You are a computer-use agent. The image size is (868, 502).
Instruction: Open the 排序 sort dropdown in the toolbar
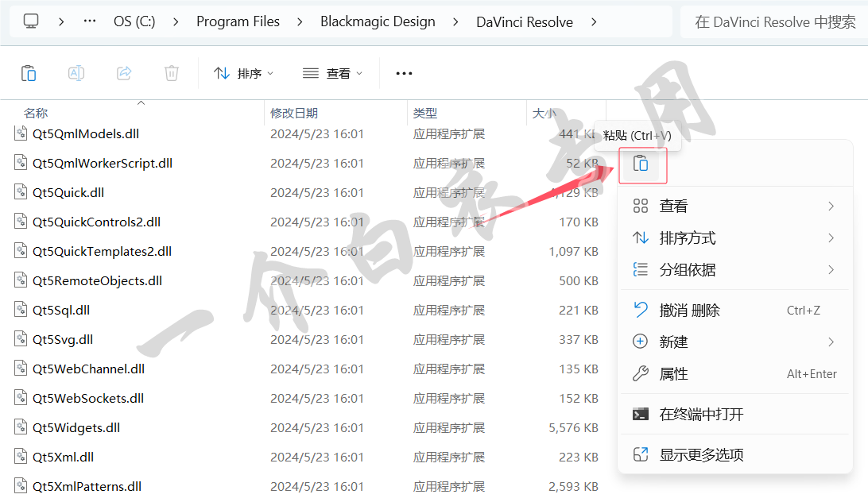pos(243,73)
